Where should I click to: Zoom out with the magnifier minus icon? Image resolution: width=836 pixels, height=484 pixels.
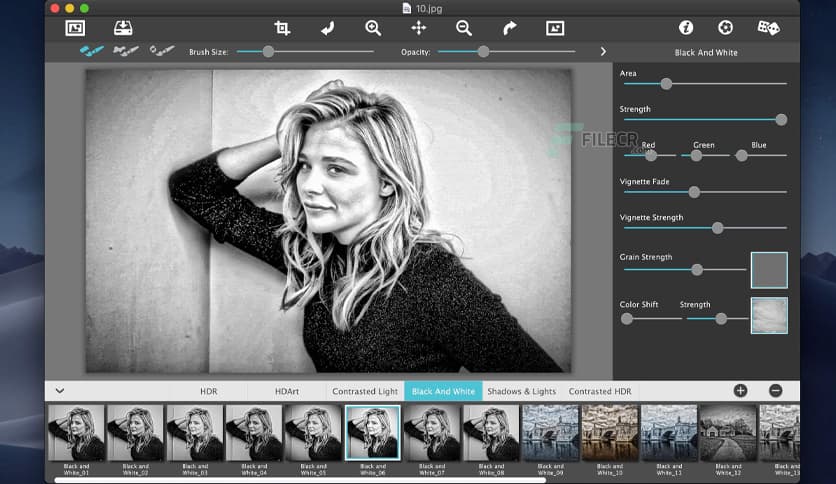coord(464,28)
